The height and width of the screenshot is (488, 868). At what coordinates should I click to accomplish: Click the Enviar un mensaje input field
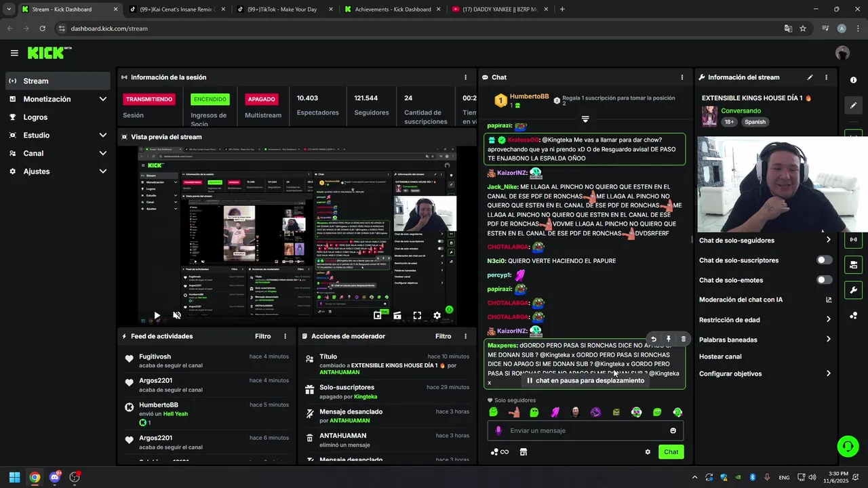pyautogui.click(x=585, y=430)
